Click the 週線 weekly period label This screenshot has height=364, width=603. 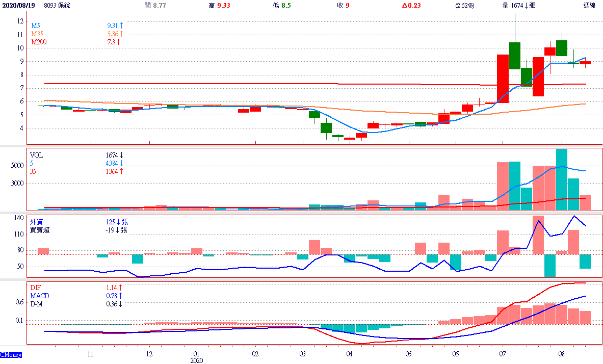[x=589, y=6]
